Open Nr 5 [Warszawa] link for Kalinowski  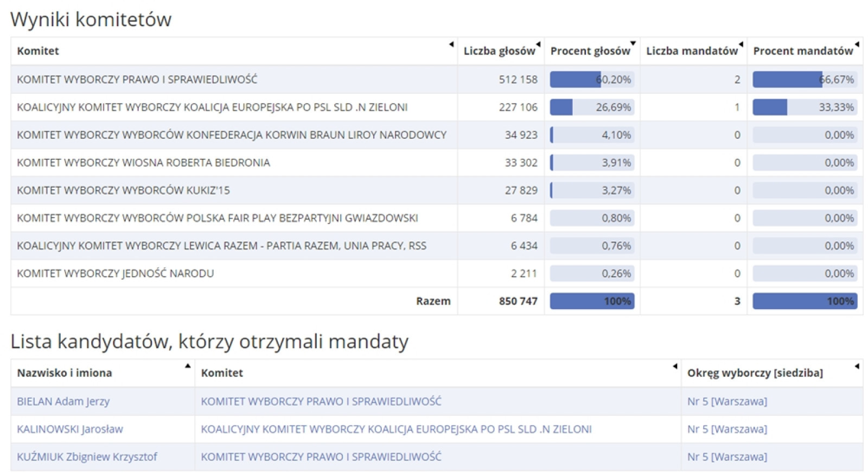click(727, 429)
